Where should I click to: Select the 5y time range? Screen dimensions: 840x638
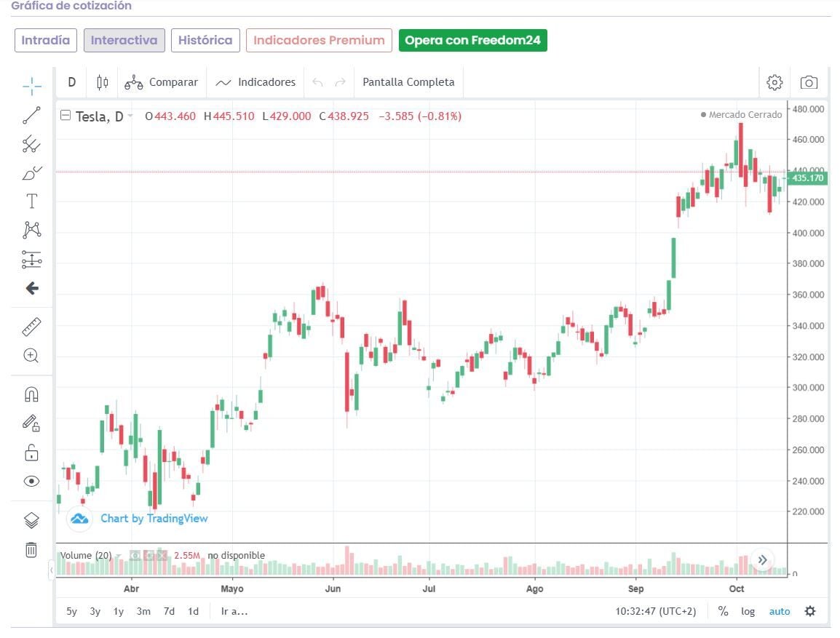(x=72, y=611)
